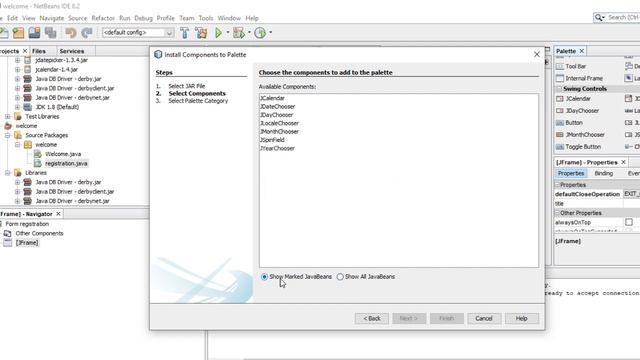Select JSpinField in the Available Components list
The height and width of the screenshot is (360, 640).
point(272,140)
